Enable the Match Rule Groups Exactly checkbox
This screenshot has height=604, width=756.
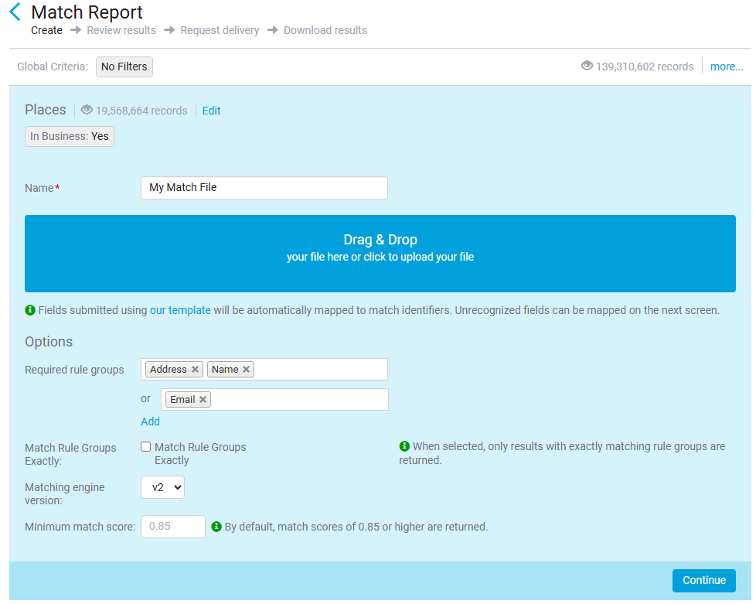click(x=146, y=447)
